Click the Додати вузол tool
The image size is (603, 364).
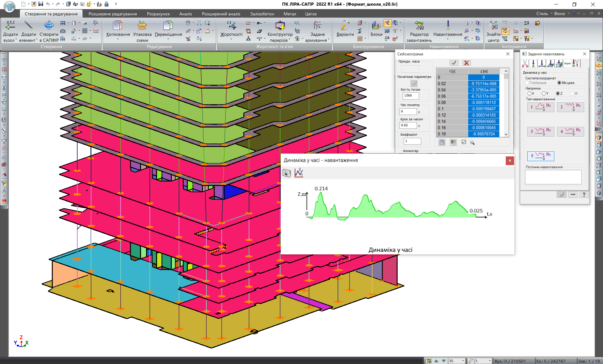(10, 31)
